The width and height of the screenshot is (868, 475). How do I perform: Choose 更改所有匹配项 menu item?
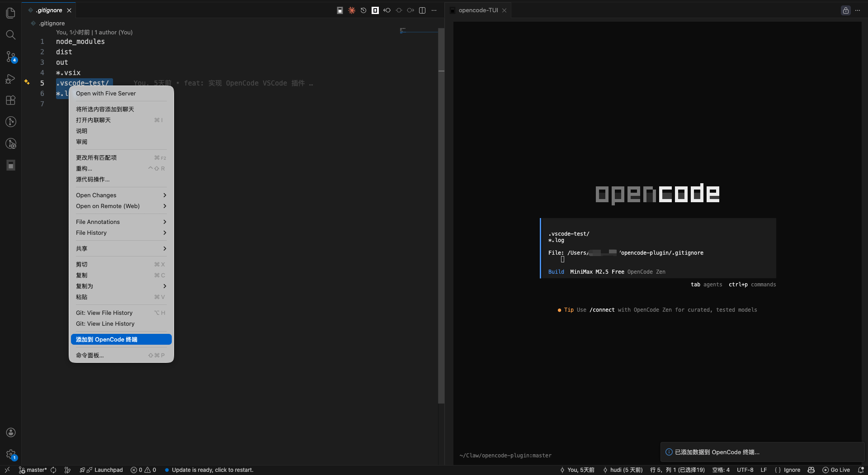pos(121,157)
